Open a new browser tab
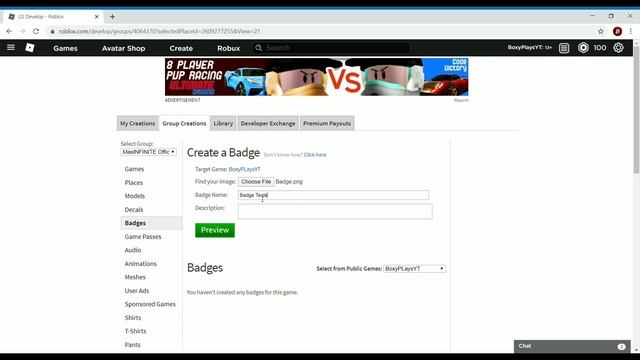This screenshot has height=360, width=640. [112, 17]
